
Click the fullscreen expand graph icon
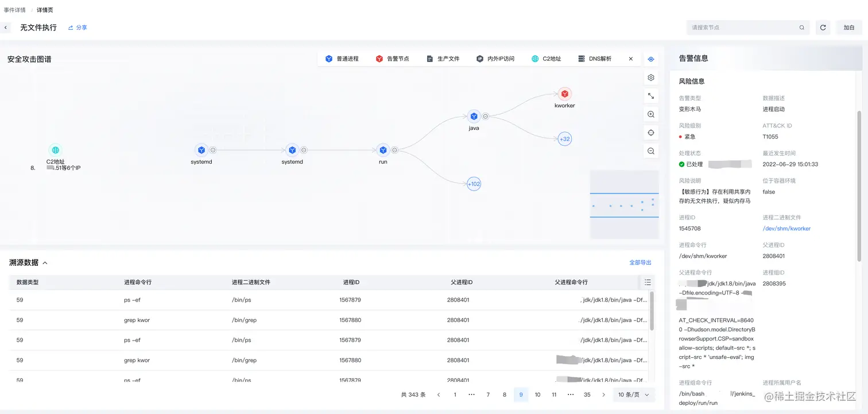point(651,96)
